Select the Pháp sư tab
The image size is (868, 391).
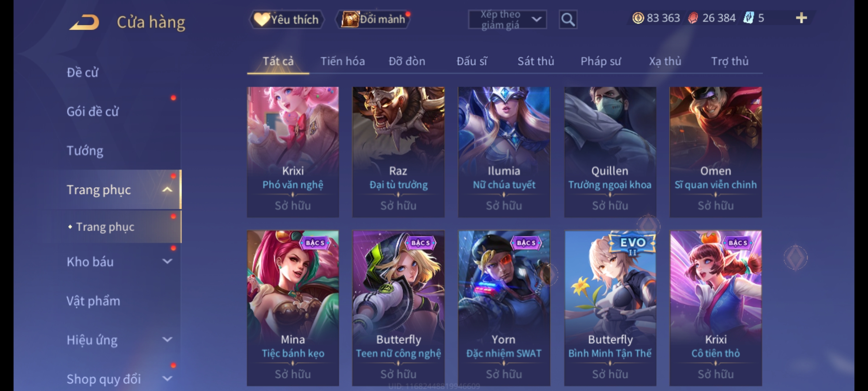(601, 61)
